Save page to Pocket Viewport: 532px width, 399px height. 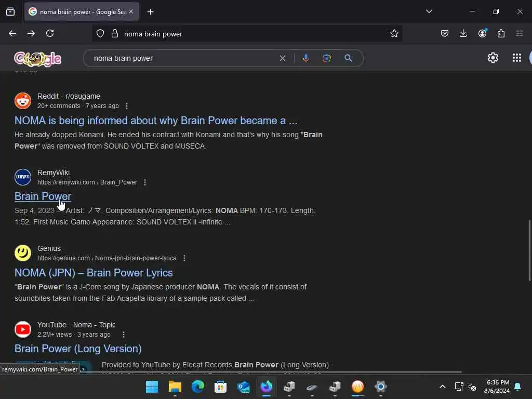[x=445, y=33]
